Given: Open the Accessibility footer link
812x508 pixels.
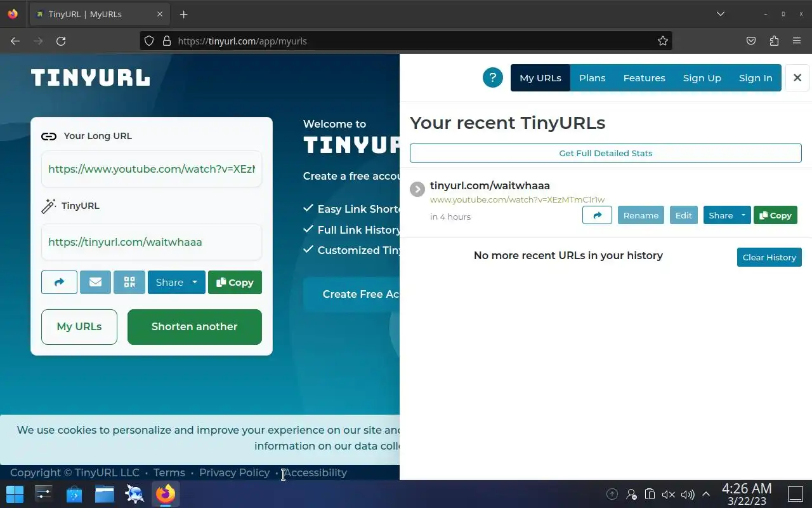Looking at the screenshot, I should click(x=315, y=472).
